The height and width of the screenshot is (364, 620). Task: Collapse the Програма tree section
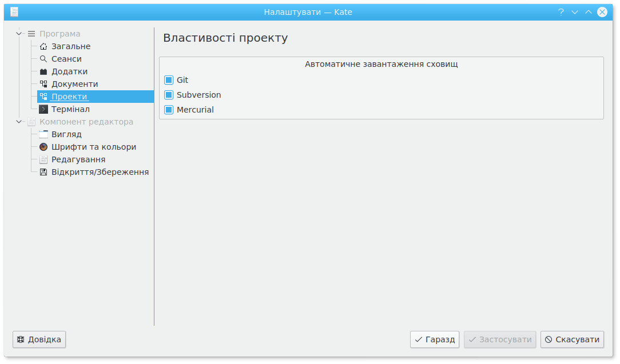tap(19, 34)
